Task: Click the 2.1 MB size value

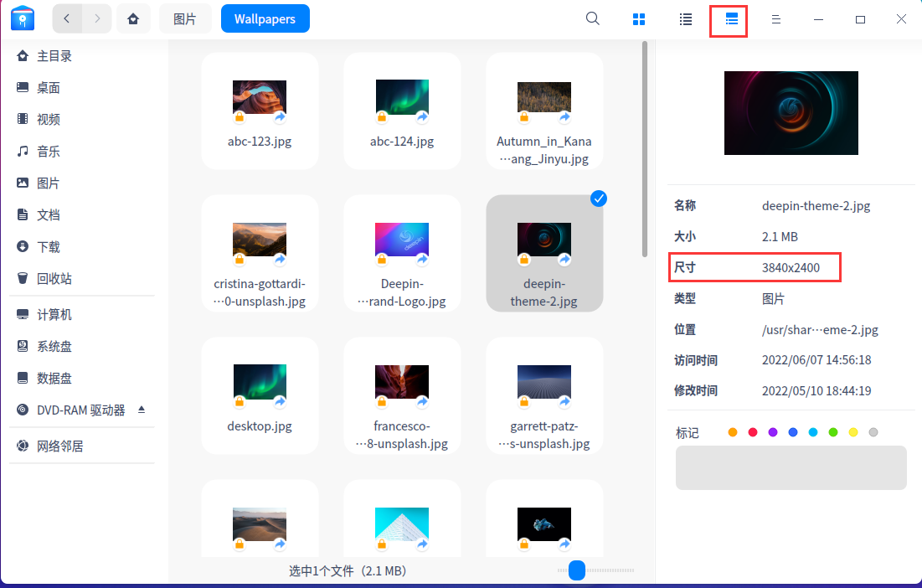Action: point(780,237)
